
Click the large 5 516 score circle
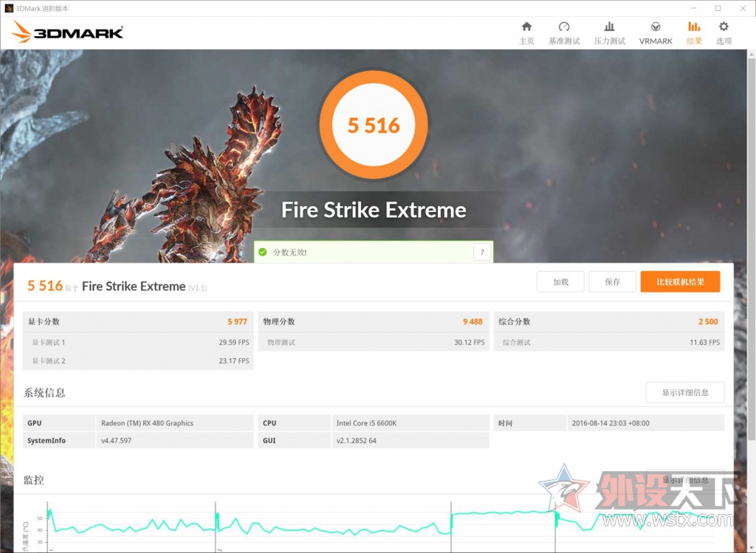(x=374, y=125)
